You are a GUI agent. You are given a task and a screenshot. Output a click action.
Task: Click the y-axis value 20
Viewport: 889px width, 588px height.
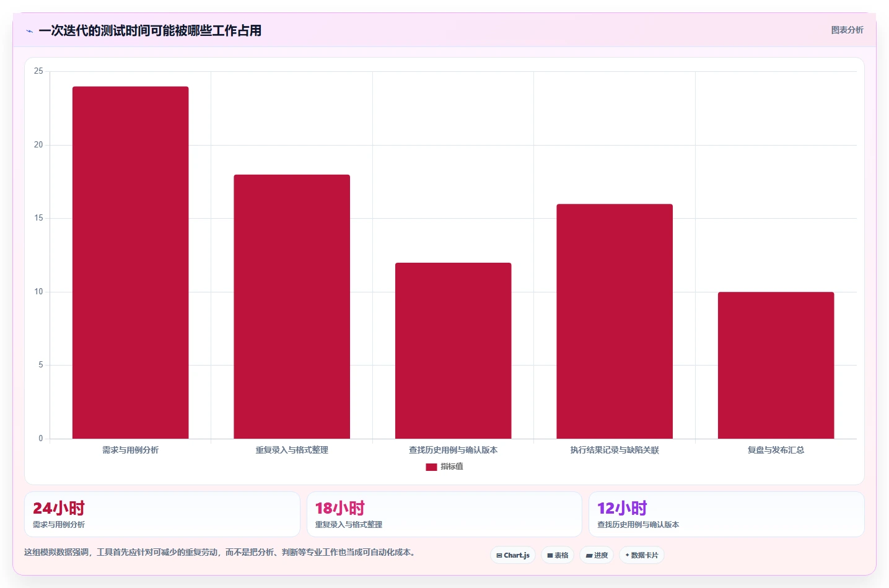[38, 145]
